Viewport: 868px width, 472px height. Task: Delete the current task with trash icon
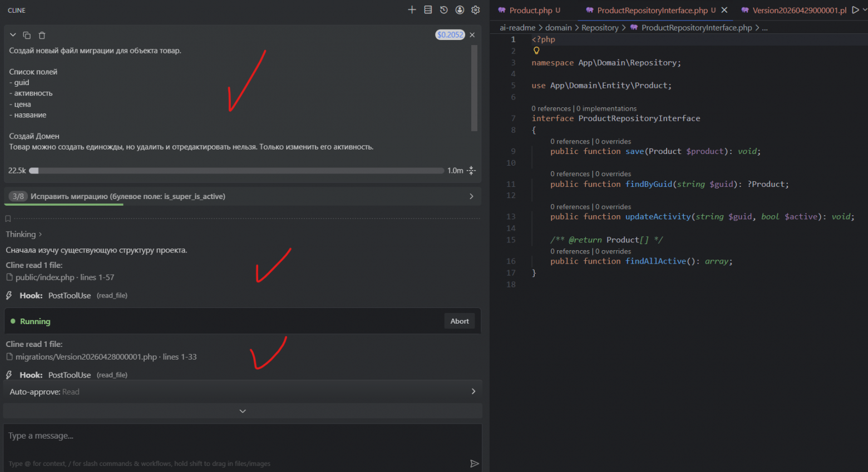click(42, 35)
